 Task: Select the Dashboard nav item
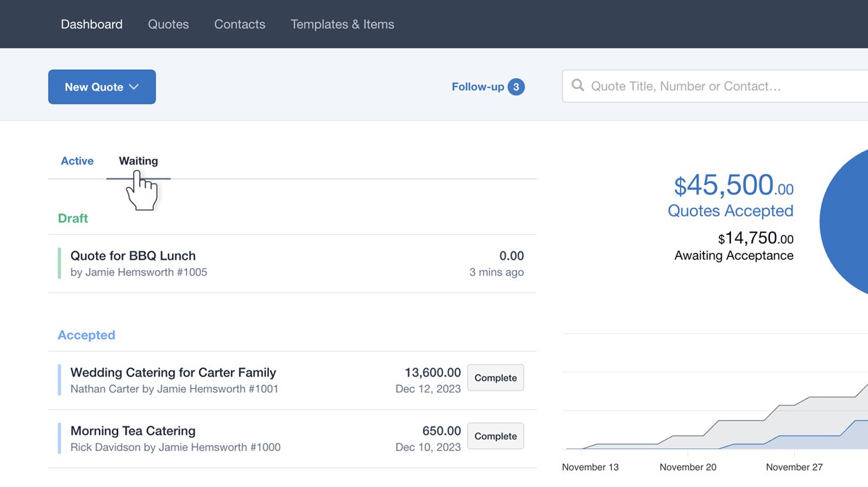tap(91, 23)
